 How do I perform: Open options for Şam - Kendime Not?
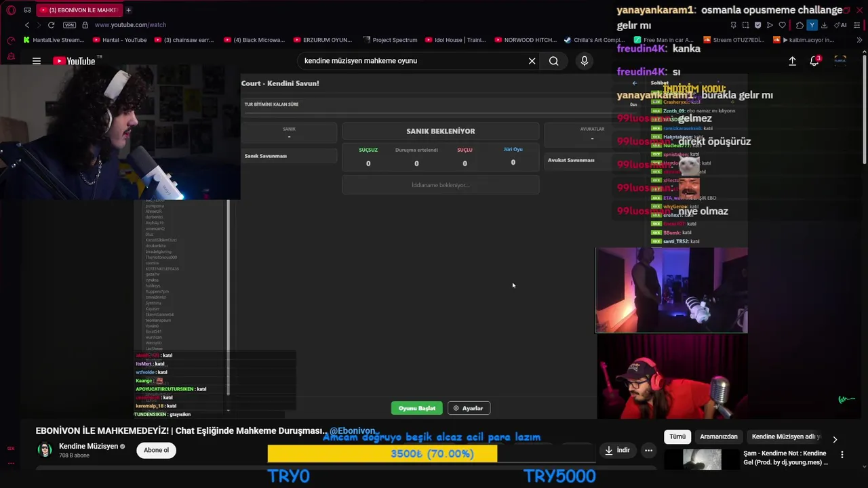842,455
